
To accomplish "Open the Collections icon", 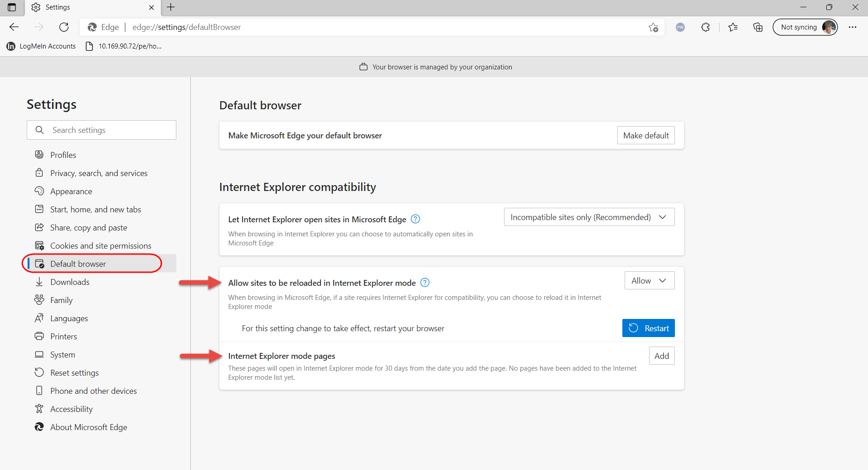I will (x=758, y=27).
